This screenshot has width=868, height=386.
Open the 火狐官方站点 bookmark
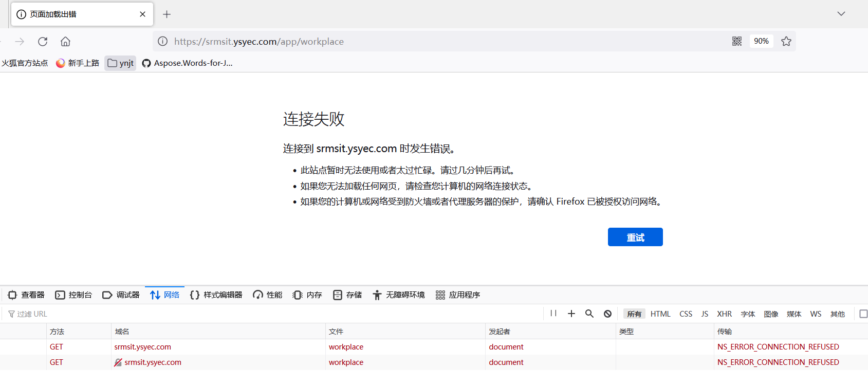click(24, 63)
